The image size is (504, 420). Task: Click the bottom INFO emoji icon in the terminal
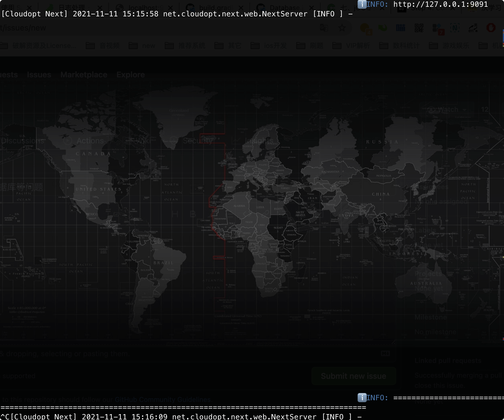coord(362,397)
